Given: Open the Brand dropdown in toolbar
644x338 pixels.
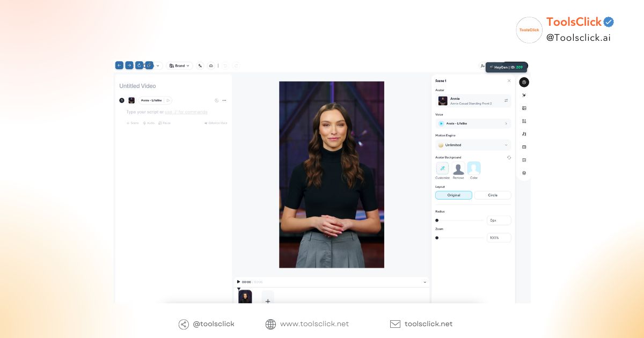Looking at the screenshot, I should 180,65.
